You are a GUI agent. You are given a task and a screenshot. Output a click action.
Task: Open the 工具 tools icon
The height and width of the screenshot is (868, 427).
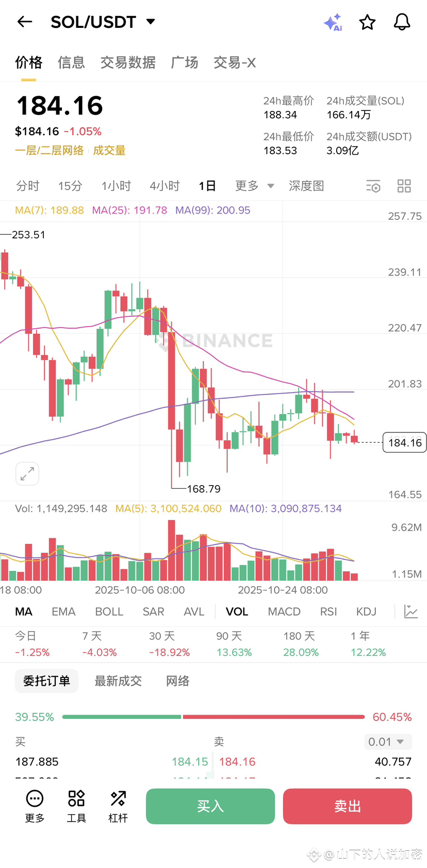tap(76, 806)
